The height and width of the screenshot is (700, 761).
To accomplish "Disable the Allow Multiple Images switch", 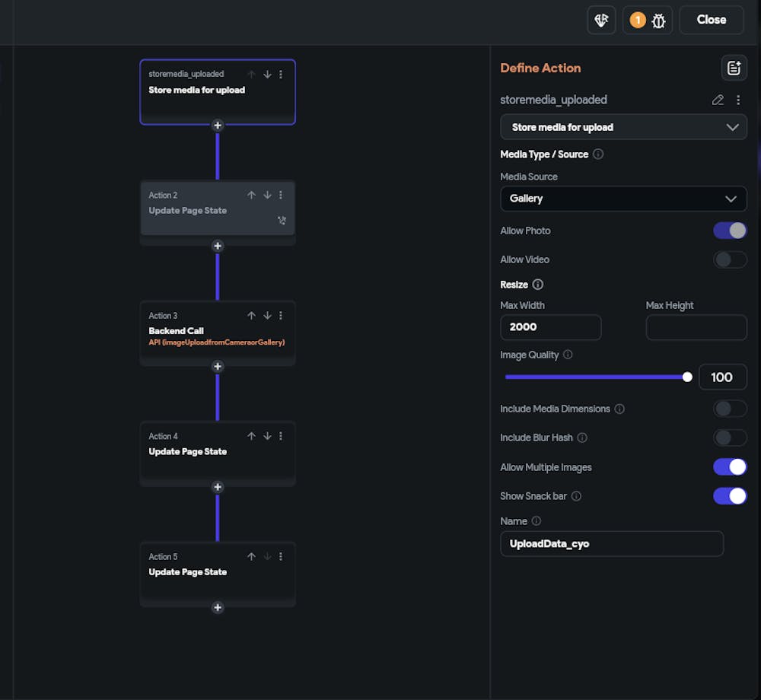I will click(730, 467).
